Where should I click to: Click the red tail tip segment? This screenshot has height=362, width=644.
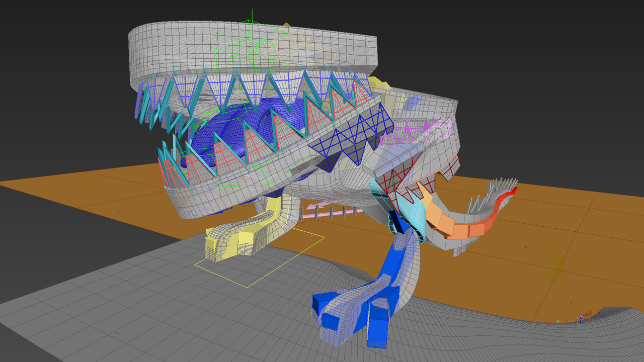(505, 198)
